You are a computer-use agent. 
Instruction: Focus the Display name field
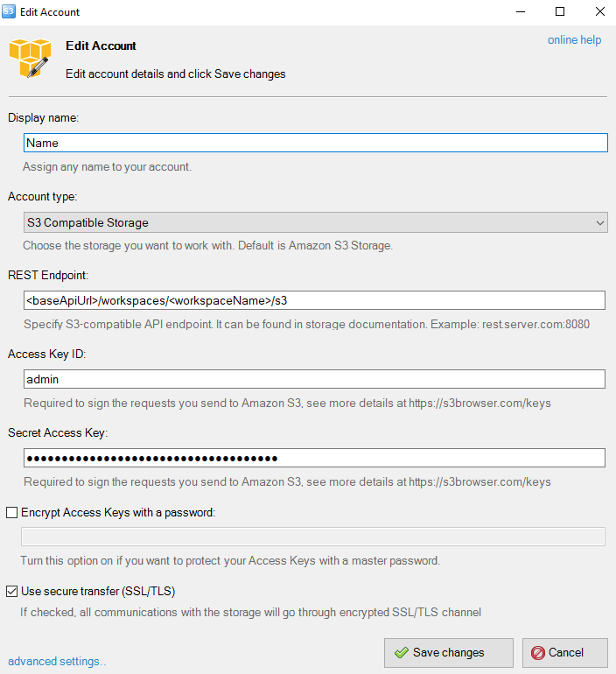(x=315, y=143)
